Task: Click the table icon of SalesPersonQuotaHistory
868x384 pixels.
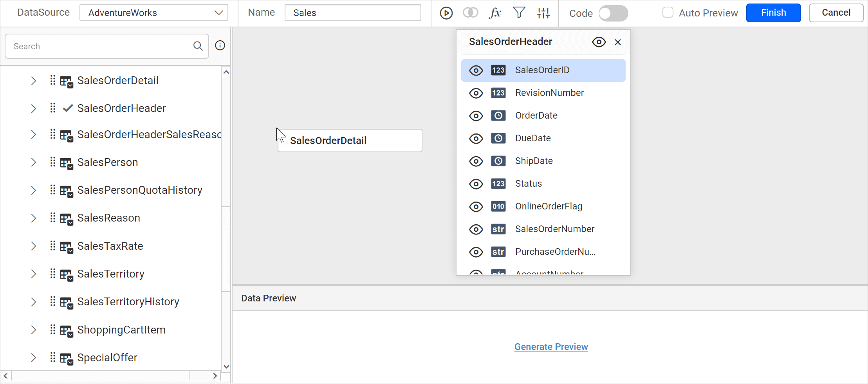Action: (66, 191)
